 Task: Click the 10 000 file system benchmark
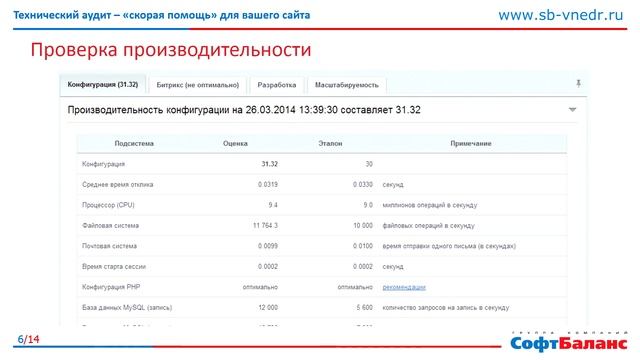click(x=363, y=226)
